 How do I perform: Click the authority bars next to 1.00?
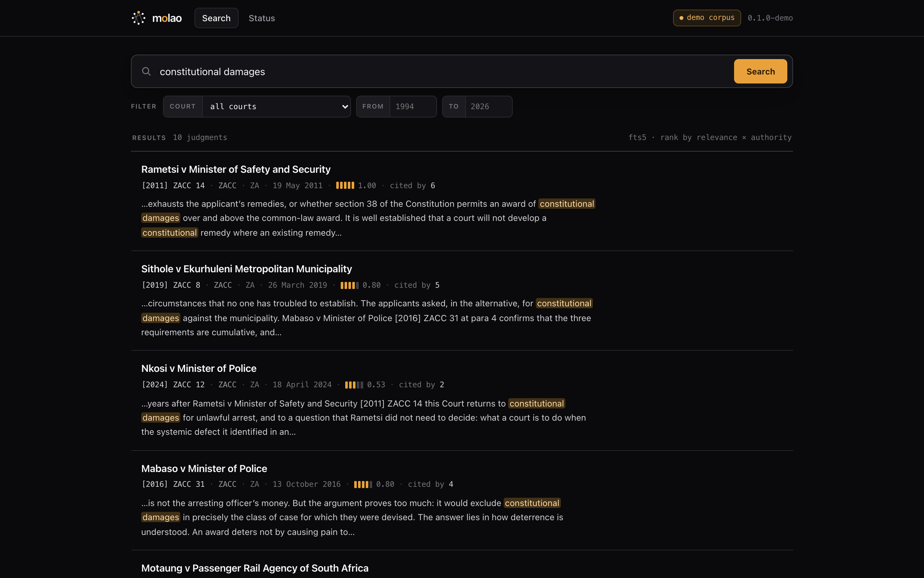[x=345, y=185]
